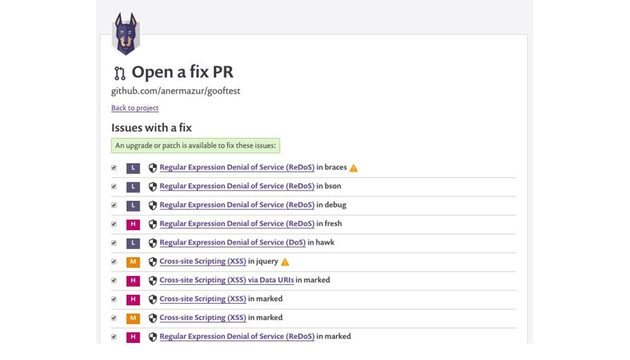Screen dimensions: 630x360
Task: Click the shield icon in the hawk row
Action: coord(152,243)
